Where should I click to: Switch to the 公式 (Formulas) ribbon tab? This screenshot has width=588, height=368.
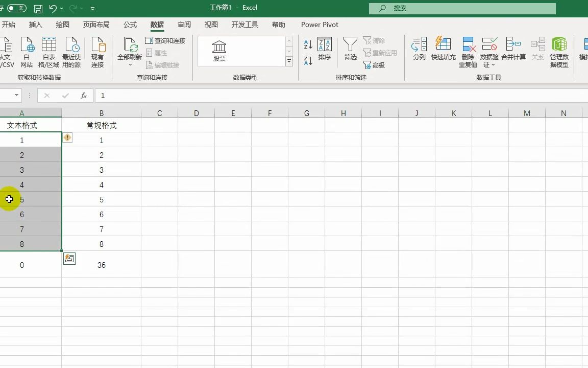(x=130, y=24)
